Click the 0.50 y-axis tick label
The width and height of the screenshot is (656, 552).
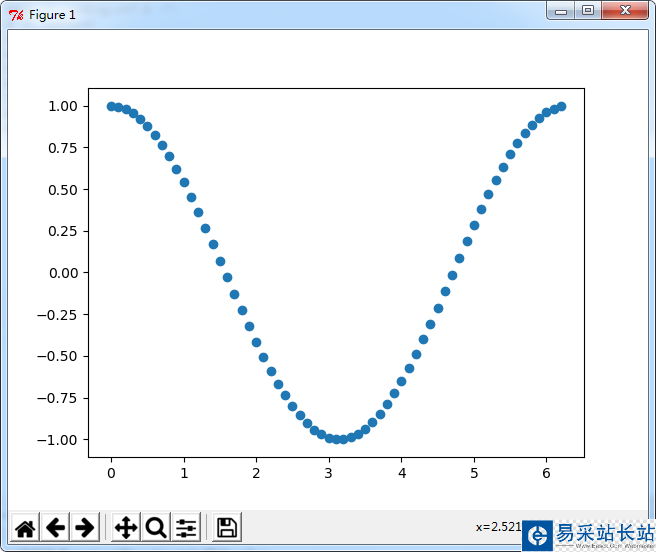pyautogui.click(x=63, y=190)
